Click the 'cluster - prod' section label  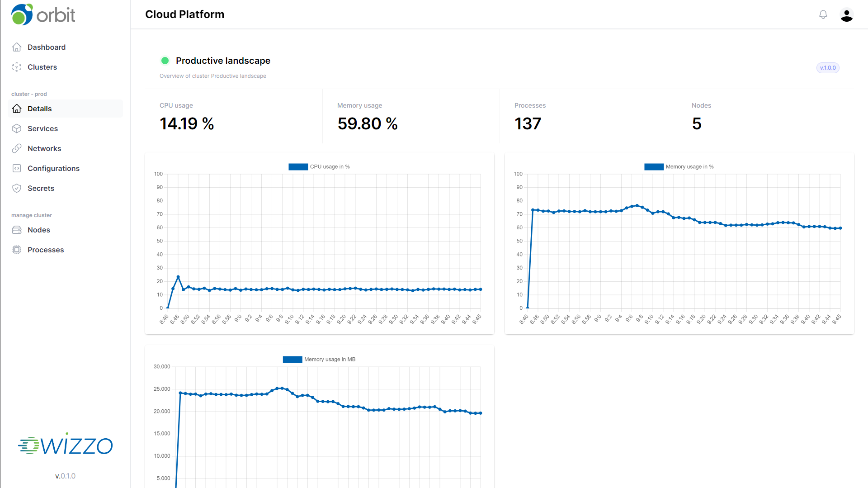(29, 94)
